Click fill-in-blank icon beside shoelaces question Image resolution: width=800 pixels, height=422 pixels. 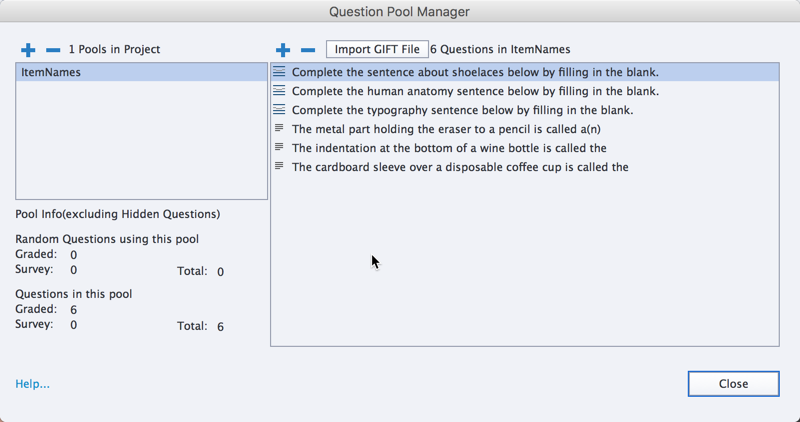click(x=279, y=72)
